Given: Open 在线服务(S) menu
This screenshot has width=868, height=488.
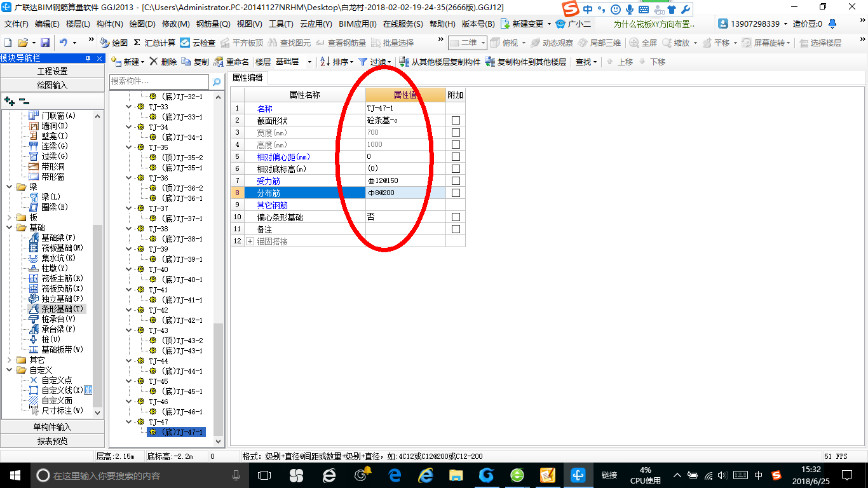Looking at the screenshot, I should tap(403, 24).
